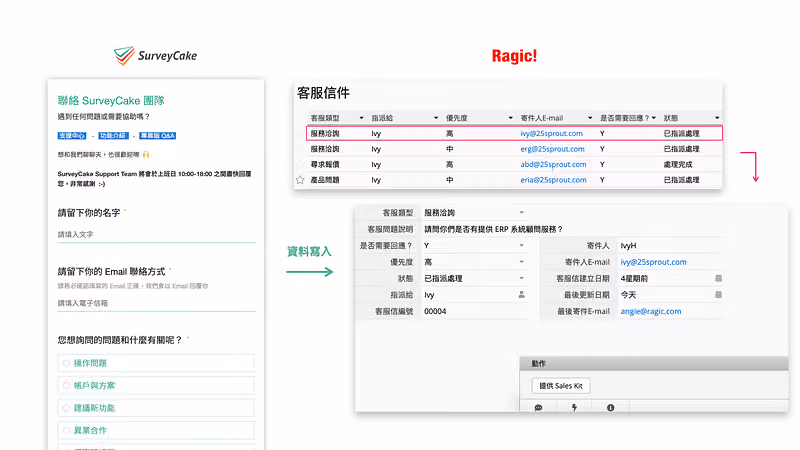This screenshot has width=800, height=450.
Task: Click 尋求報價 cell in table
Action: (x=325, y=164)
